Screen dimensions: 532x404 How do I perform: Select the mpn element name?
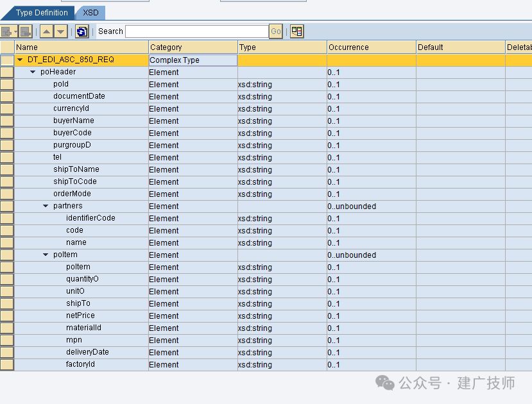click(x=74, y=340)
